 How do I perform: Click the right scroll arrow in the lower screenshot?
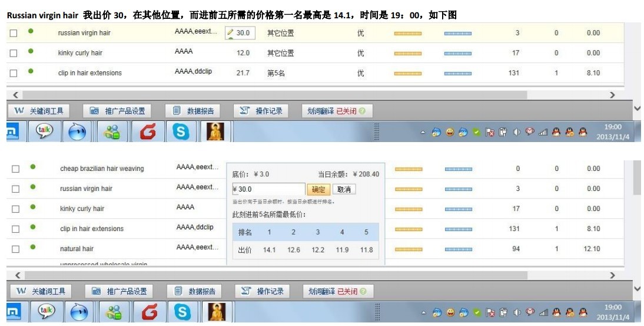click(x=612, y=275)
